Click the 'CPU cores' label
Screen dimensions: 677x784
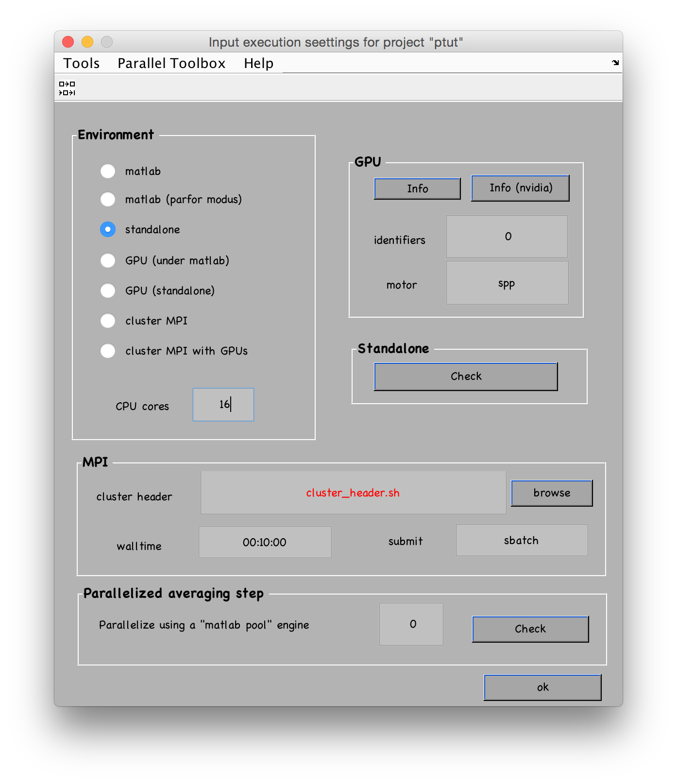[x=142, y=406]
